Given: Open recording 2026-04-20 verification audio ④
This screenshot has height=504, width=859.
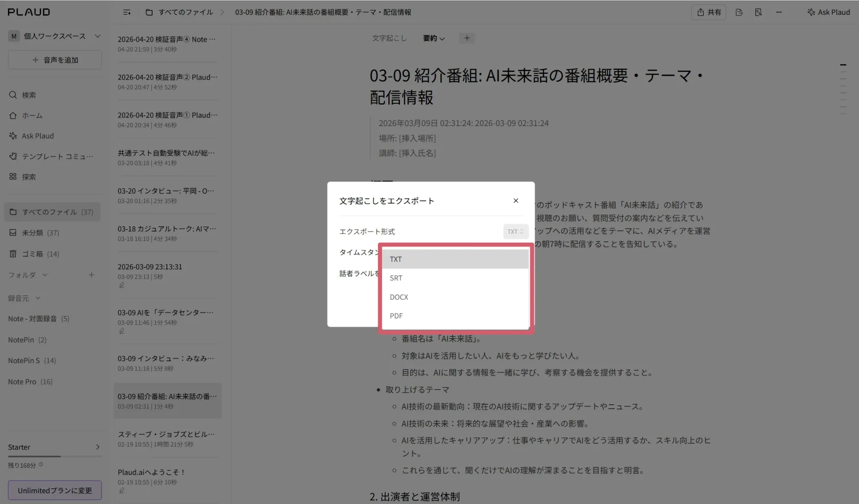Looking at the screenshot, I should click(x=167, y=44).
